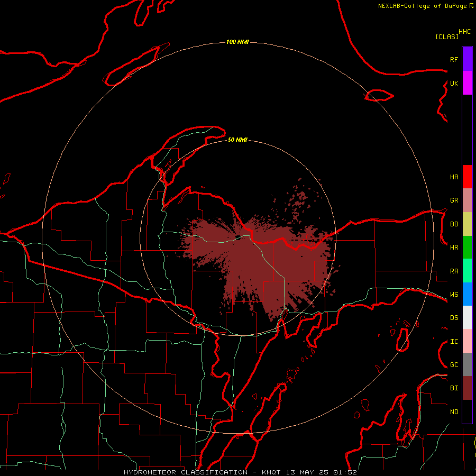The image size is (476, 476).
Task: Click the ND legend label
Action: click(454, 412)
